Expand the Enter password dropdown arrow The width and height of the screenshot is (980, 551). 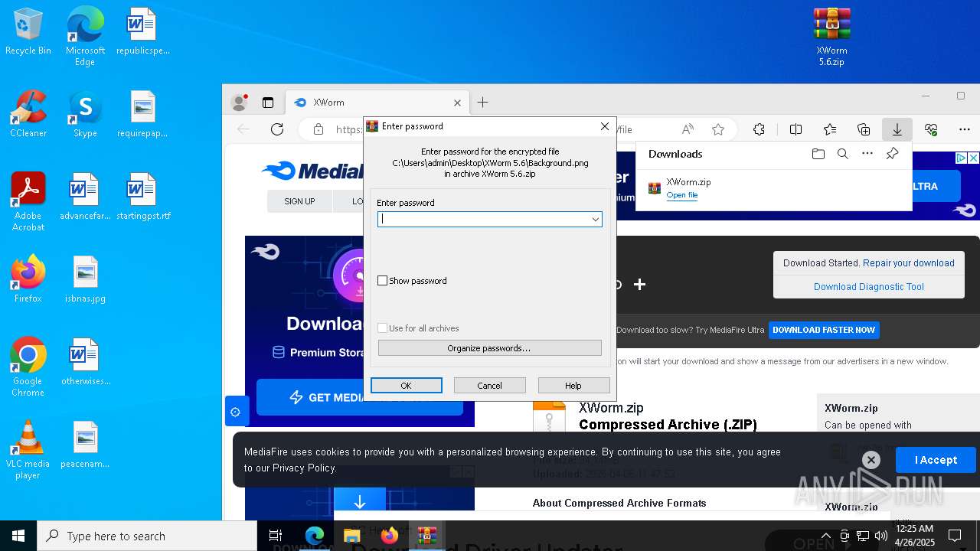(595, 220)
